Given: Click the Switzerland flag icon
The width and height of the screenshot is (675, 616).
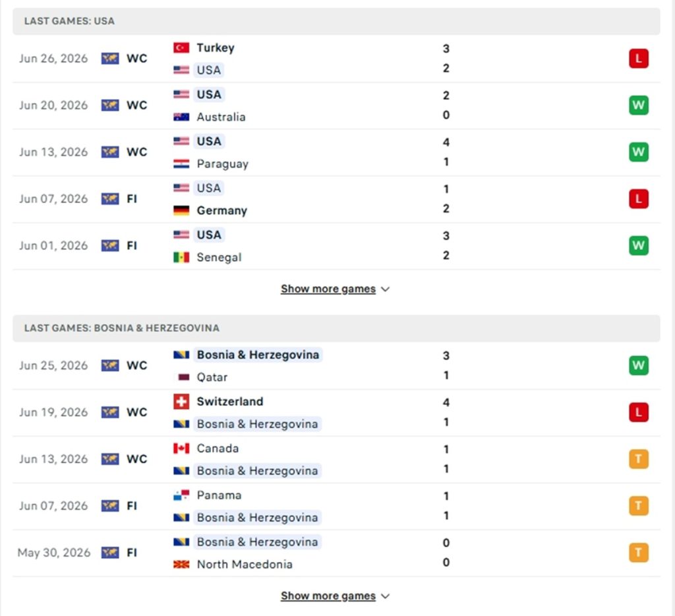Looking at the screenshot, I should pos(181,402).
